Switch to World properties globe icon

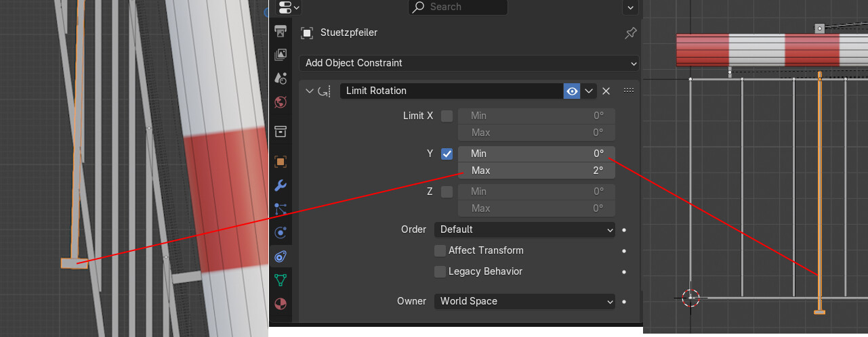pyautogui.click(x=281, y=103)
